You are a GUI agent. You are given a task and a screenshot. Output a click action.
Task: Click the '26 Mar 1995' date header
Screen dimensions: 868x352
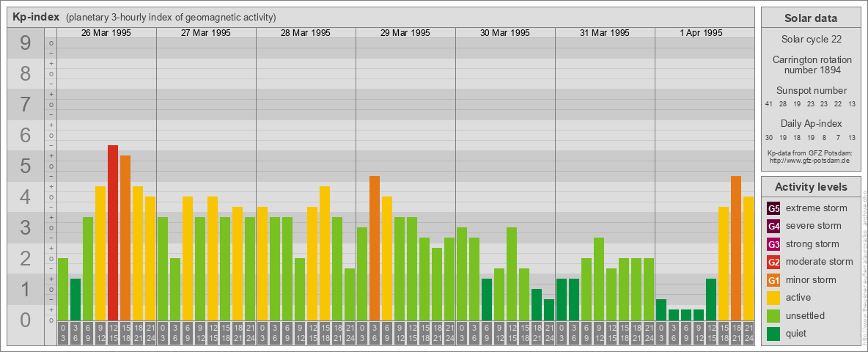click(106, 33)
